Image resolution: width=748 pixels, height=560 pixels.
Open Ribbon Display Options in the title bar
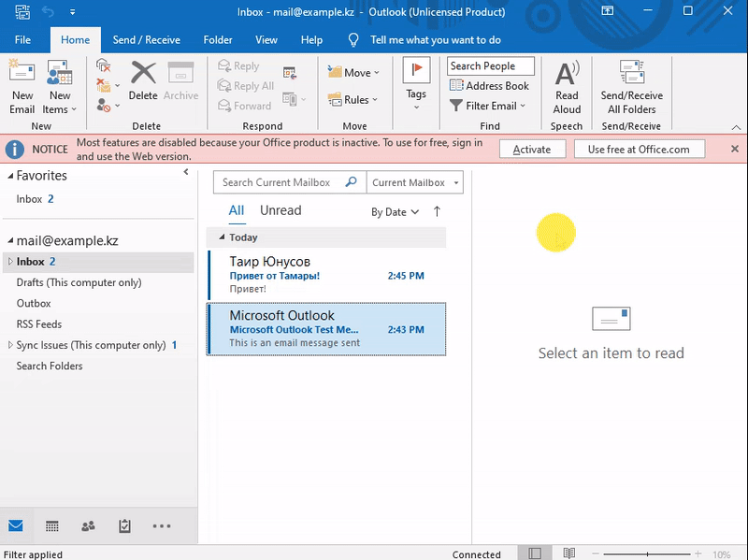coord(607,11)
